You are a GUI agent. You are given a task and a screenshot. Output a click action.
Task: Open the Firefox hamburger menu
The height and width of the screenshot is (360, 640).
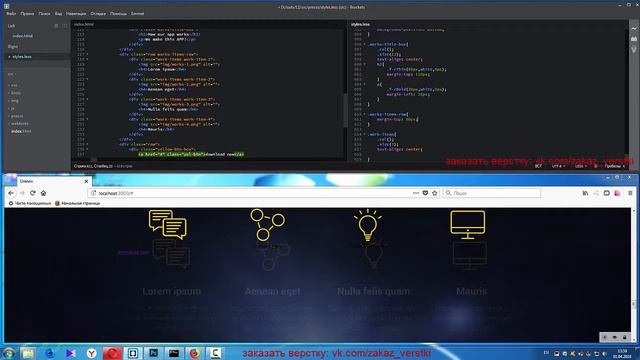pyautogui.click(x=630, y=193)
